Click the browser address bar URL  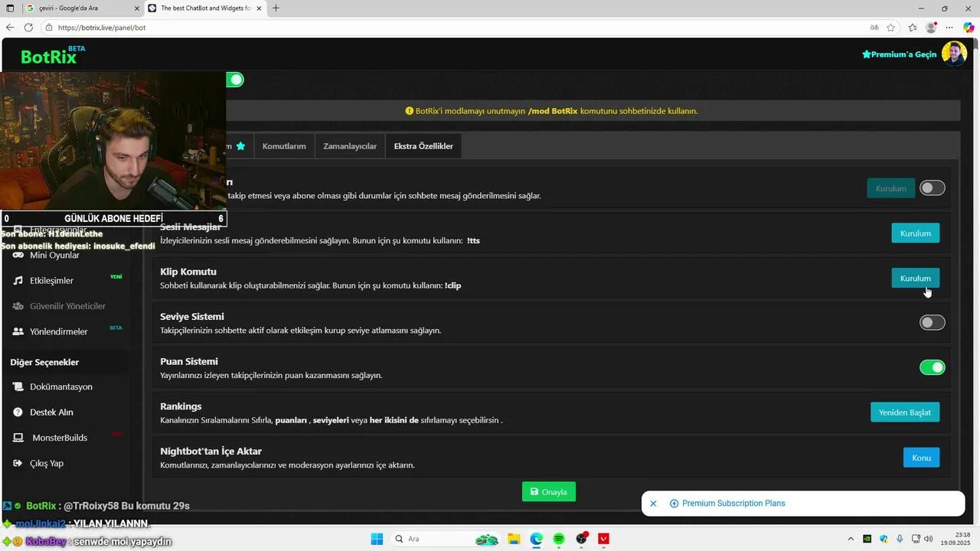(x=102, y=28)
